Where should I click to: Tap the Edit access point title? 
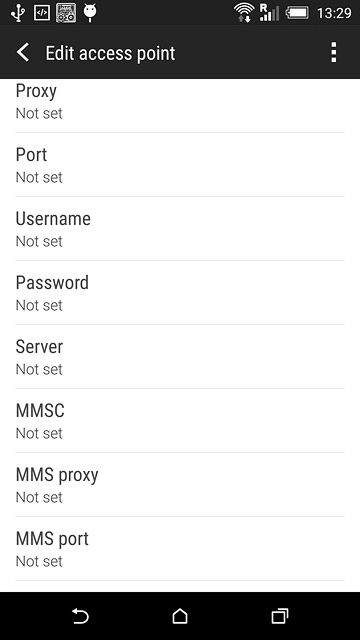[x=110, y=53]
